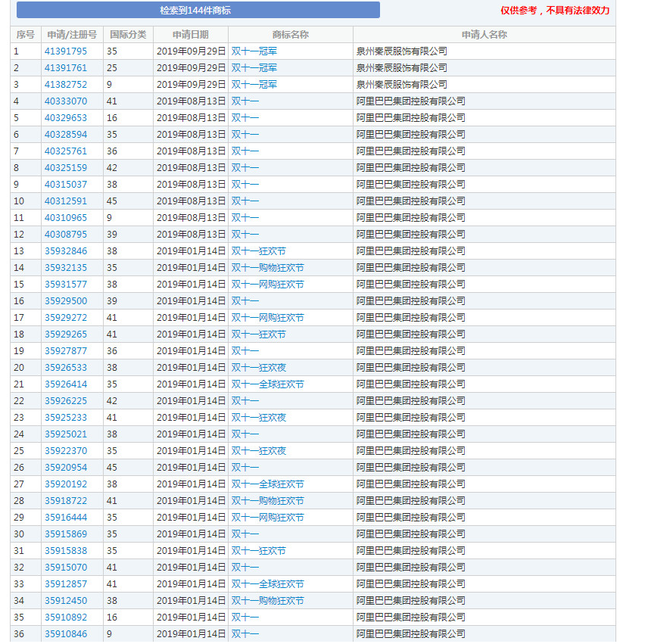Open registration number 35922370
The width and height of the screenshot is (645, 644).
click(65, 451)
